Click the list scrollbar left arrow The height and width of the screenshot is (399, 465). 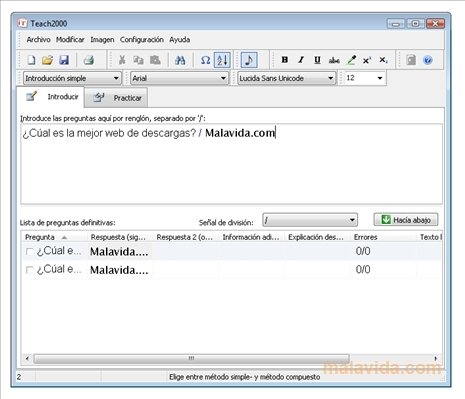click(x=27, y=359)
